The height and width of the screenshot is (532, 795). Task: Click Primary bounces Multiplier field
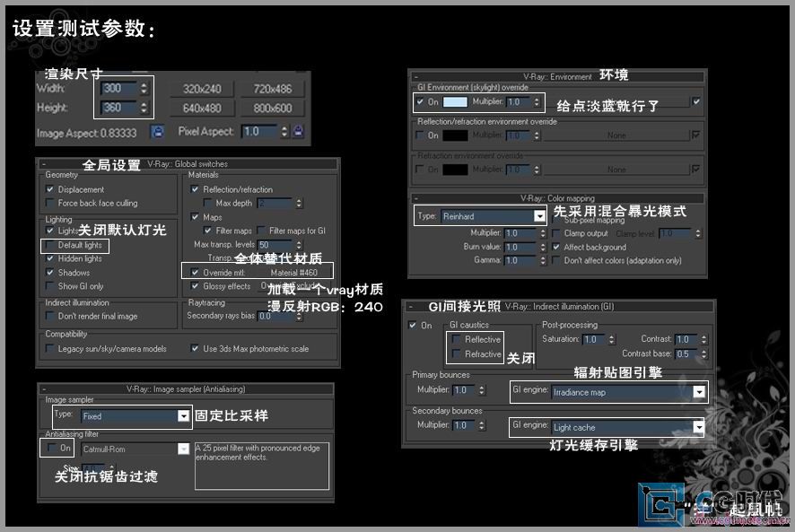[x=465, y=390]
